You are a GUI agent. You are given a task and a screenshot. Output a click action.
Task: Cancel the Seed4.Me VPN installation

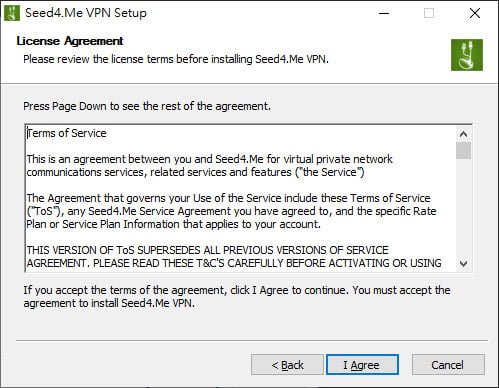click(x=448, y=365)
